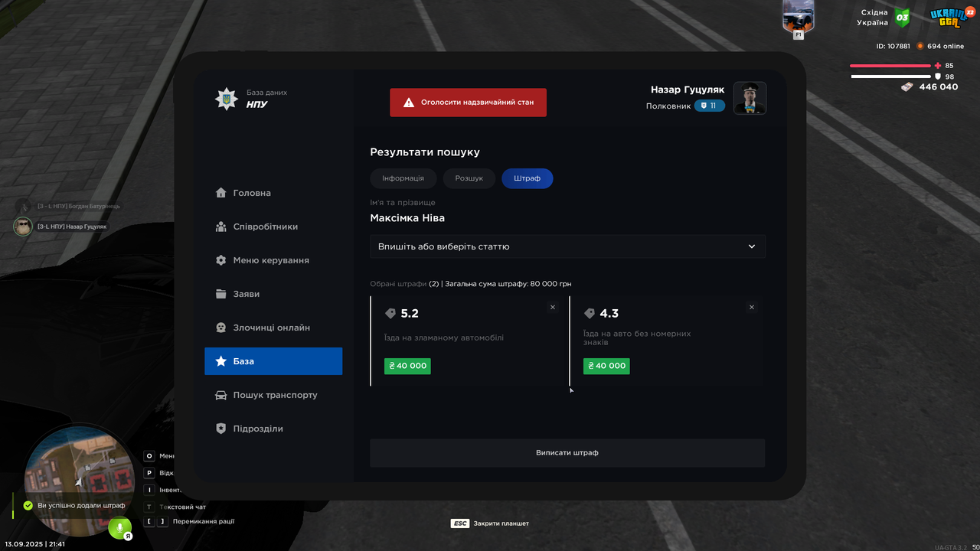Click the Головна home icon

click(221, 193)
